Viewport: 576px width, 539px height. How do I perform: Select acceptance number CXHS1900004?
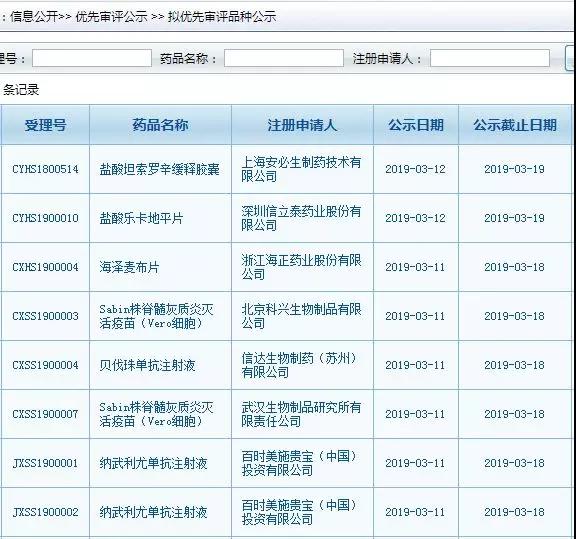click(x=45, y=267)
